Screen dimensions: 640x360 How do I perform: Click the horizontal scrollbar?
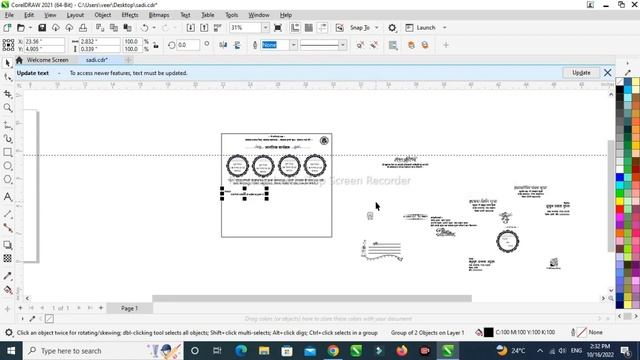click(312, 298)
